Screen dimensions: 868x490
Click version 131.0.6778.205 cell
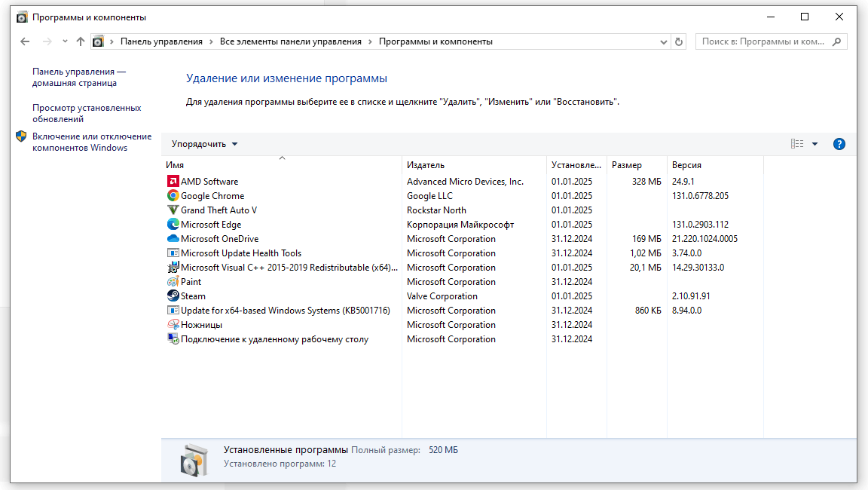pyautogui.click(x=700, y=195)
